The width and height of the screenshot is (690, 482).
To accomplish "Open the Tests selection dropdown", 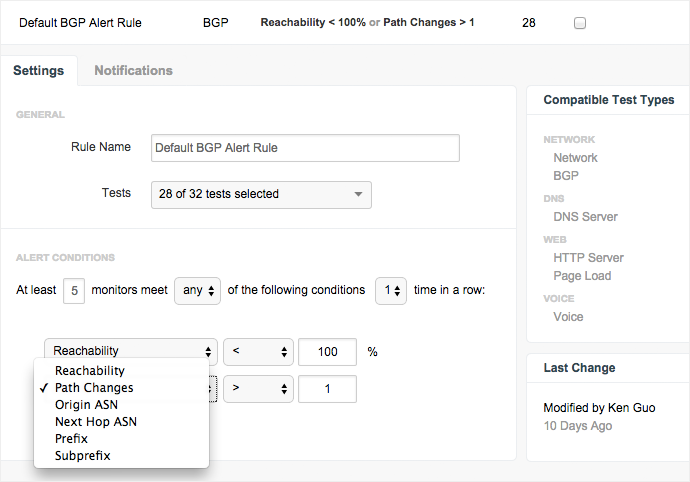I will point(260,194).
